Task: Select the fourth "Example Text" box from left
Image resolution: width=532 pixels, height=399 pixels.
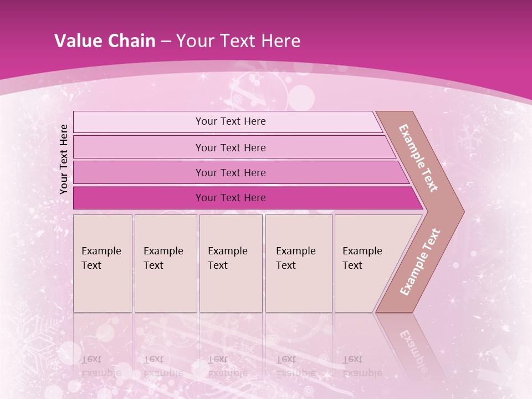Action: click(x=298, y=263)
